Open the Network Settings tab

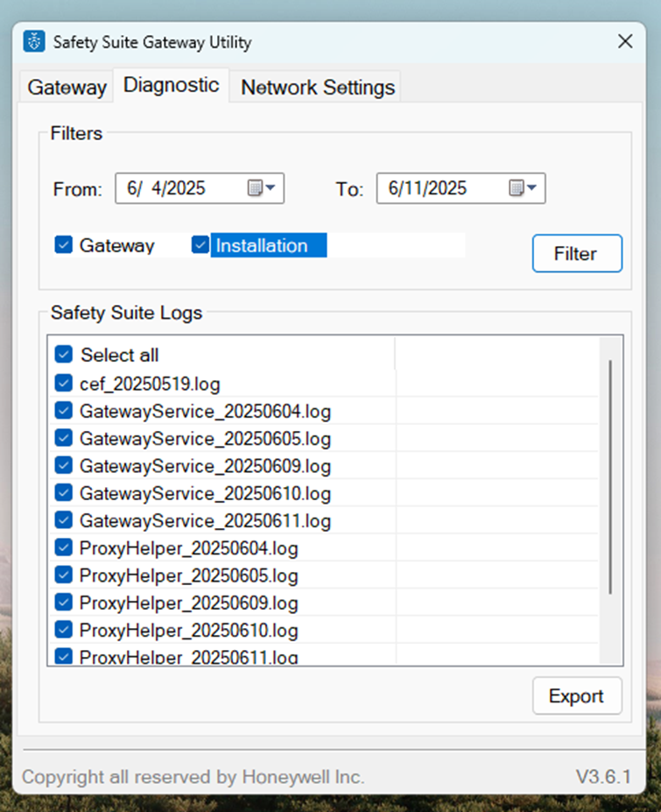pos(318,87)
